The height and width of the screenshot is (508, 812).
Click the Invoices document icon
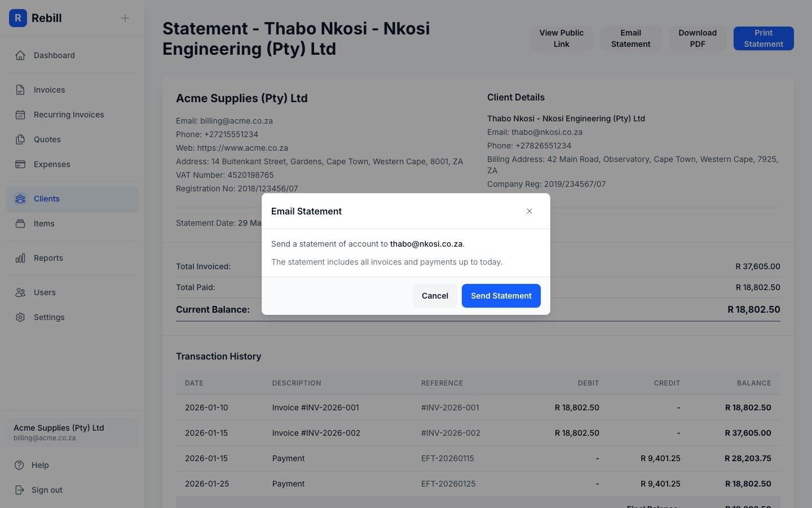pos(20,90)
